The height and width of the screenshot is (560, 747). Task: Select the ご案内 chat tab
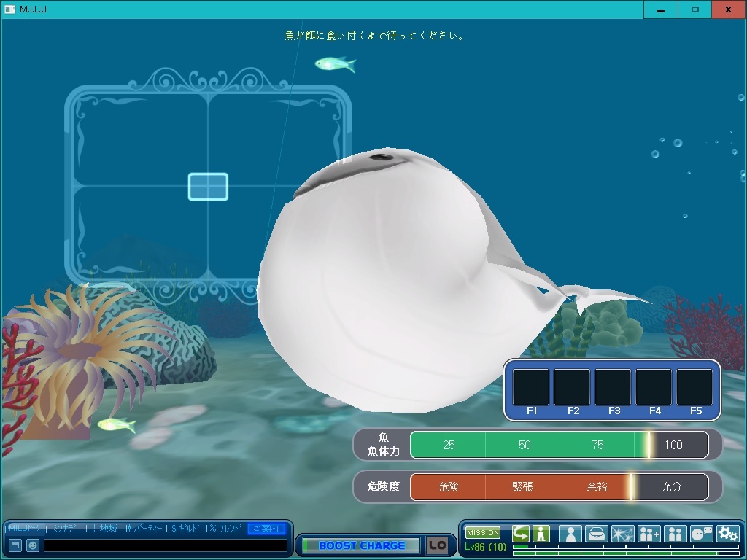(266, 529)
